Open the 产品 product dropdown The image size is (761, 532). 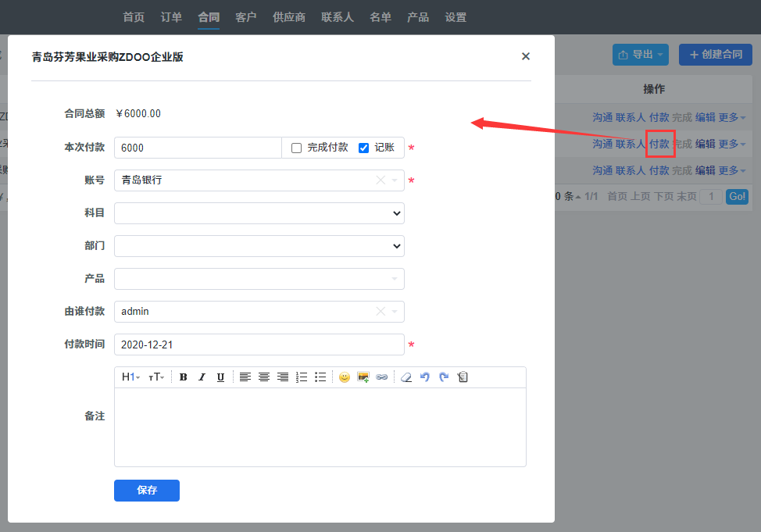tap(259, 279)
